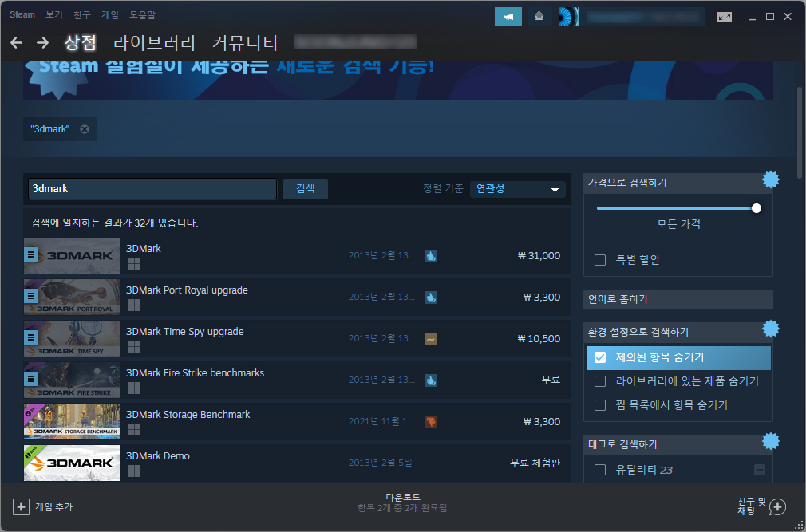806x532 pixels.
Task: Click the thumbs-down icon for Storage Benchmark
Action: click(x=431, y=422)
